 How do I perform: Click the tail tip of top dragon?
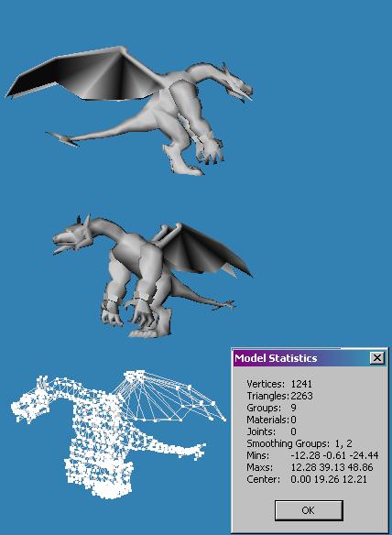62,139
